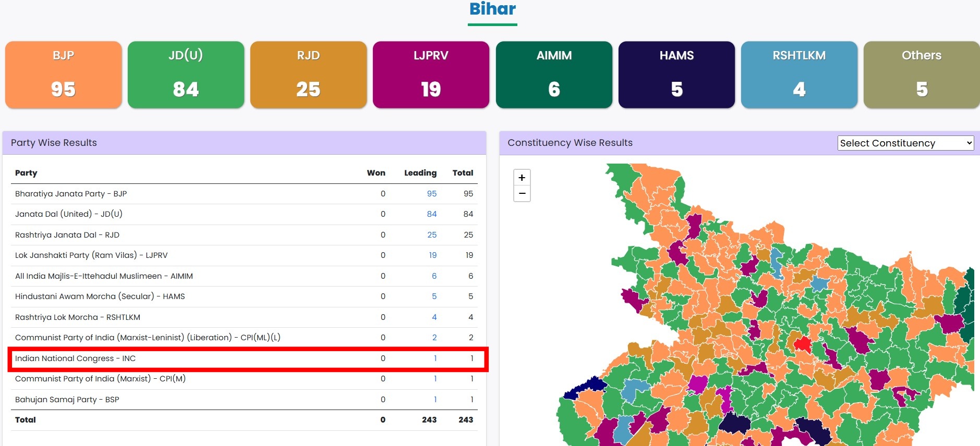Click the Others party card
Screen dimensions: 980x446
(x=922, y=75)
